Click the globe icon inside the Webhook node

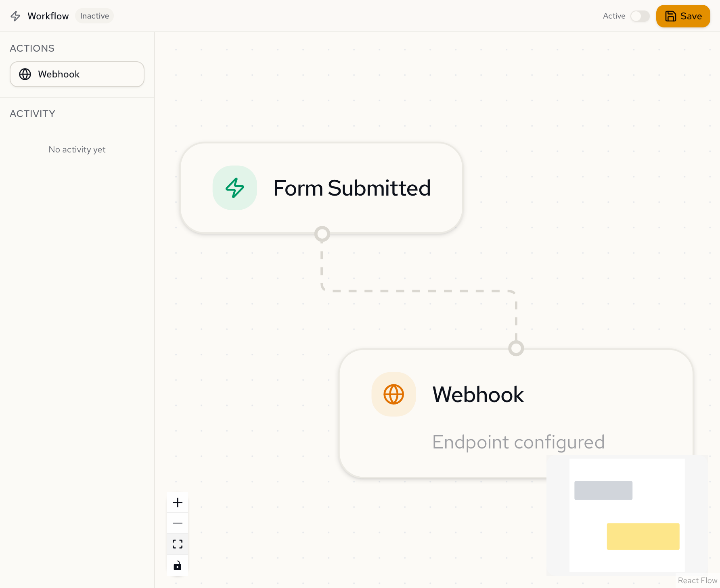coord(394,394)
